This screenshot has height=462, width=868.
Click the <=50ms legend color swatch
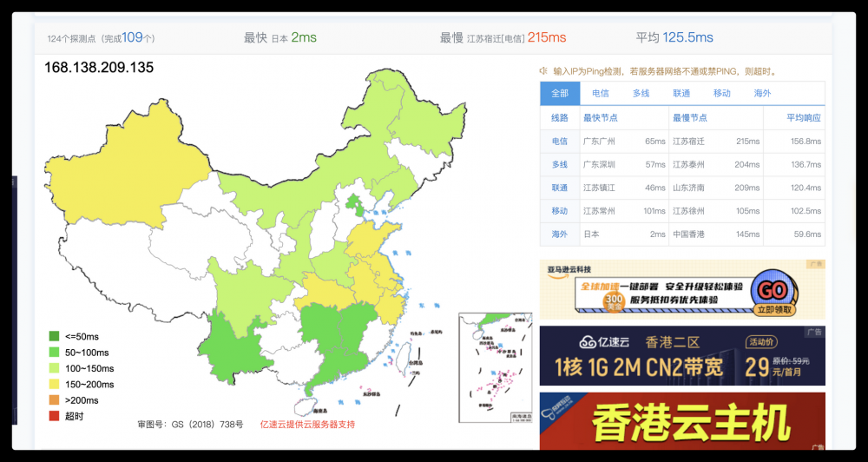click(54, 336)
